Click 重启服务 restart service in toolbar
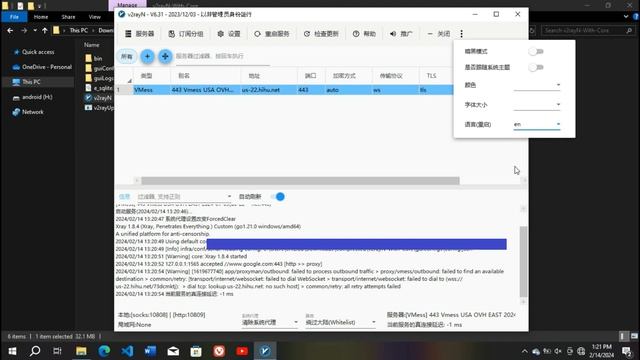Image resolution: width=640 pixels, height=360 pixels. click(272, 34)
